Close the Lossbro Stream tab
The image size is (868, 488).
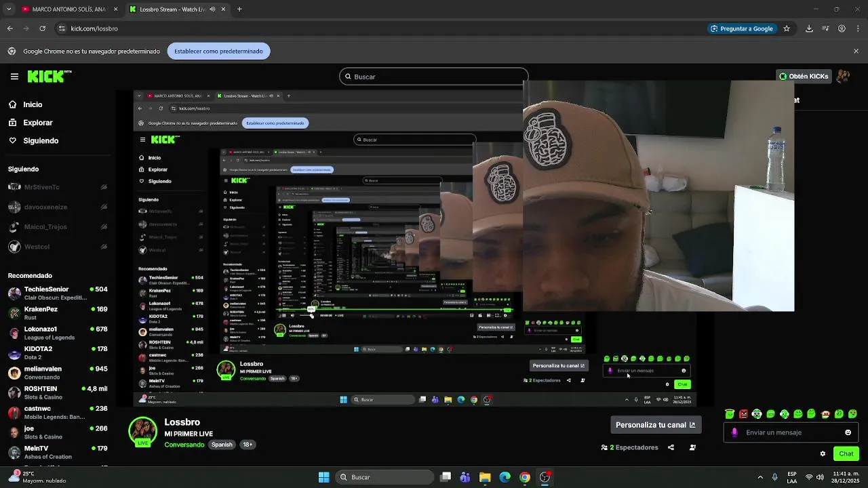[x=223, y=9]
